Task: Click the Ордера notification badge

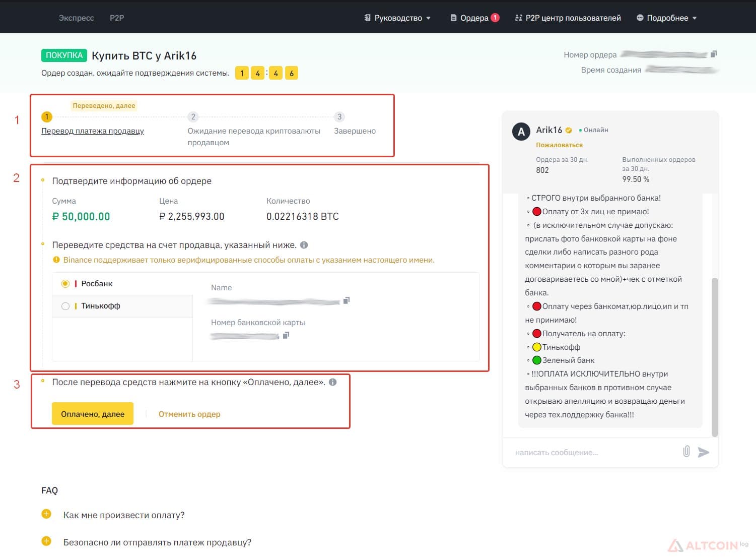Action: click(495, 18)
